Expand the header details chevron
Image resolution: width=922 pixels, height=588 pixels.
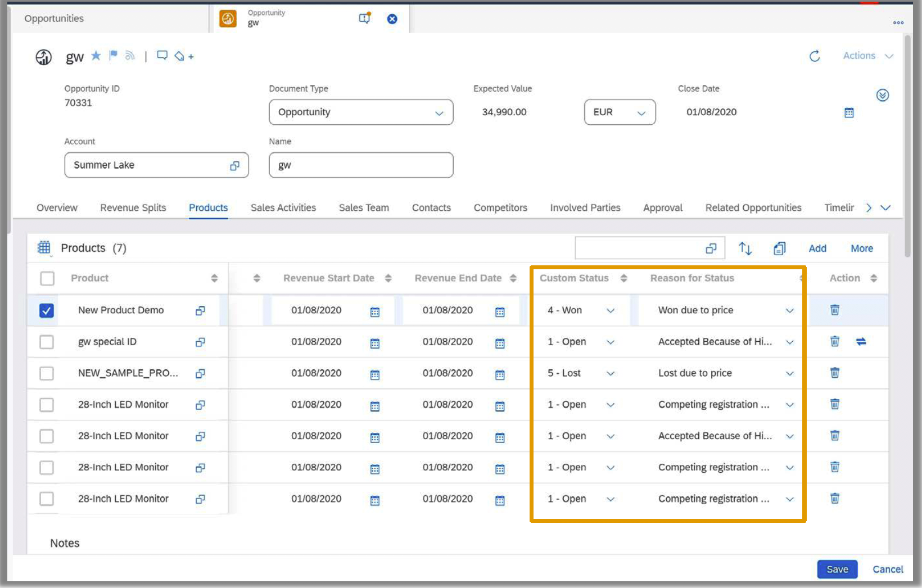[883, 96]
